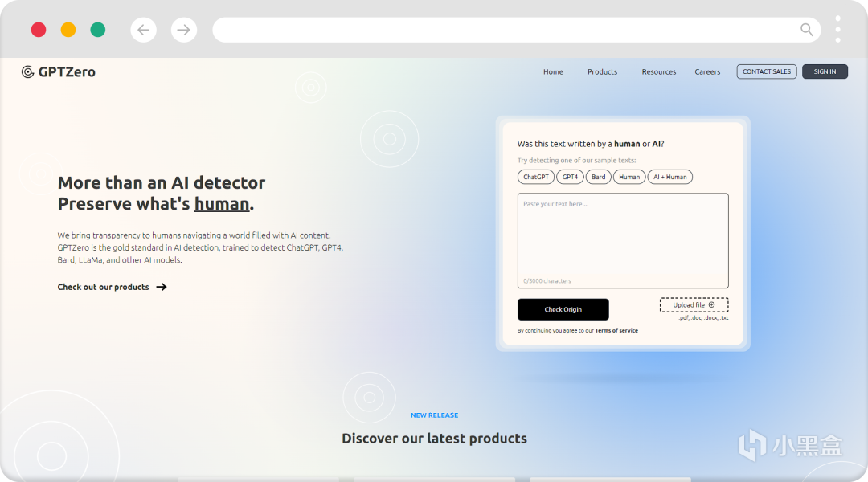
Task: Select the ChatGPT sample text
Action: pyautogui.click(x=536, y=177)
